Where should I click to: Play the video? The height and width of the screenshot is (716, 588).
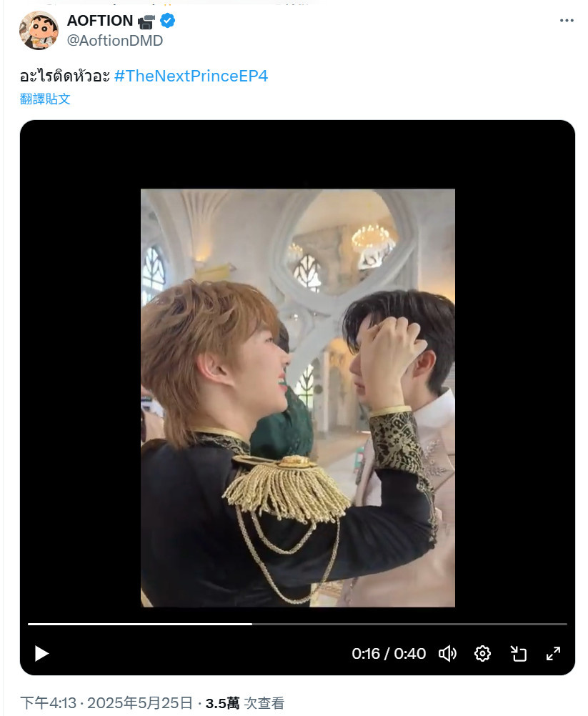(41, 653)
